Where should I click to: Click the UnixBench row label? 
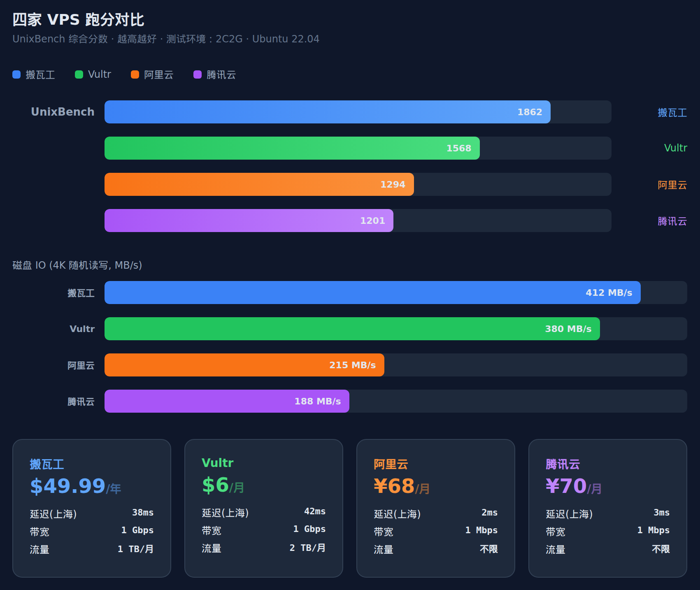point(63,112)
